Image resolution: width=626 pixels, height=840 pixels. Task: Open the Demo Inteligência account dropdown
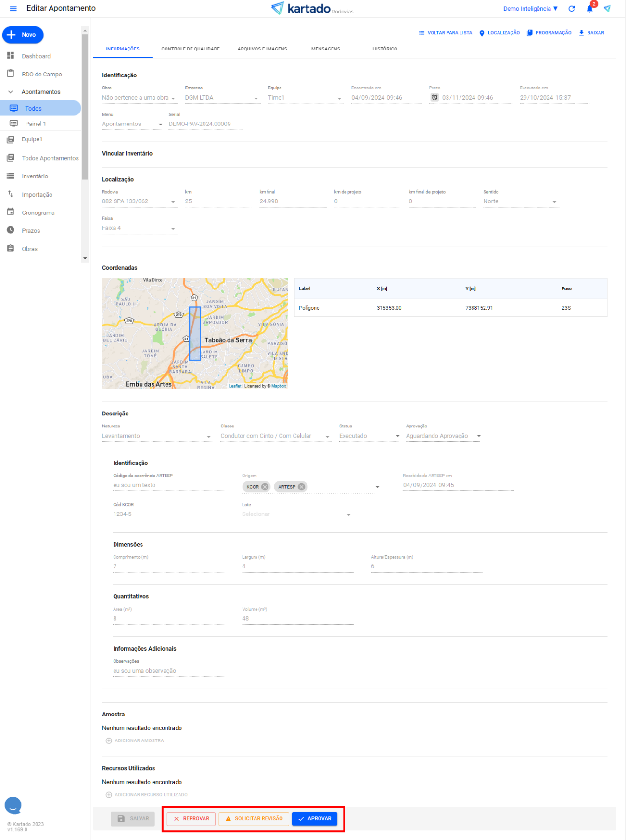tap(530, 9)
